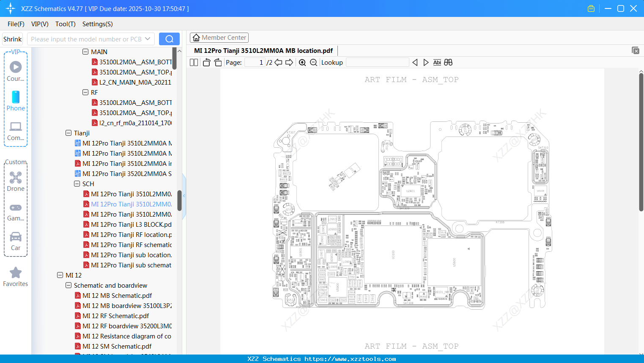
Task: Rotate the PDF counterclockwise
Action: coord(206,62)
